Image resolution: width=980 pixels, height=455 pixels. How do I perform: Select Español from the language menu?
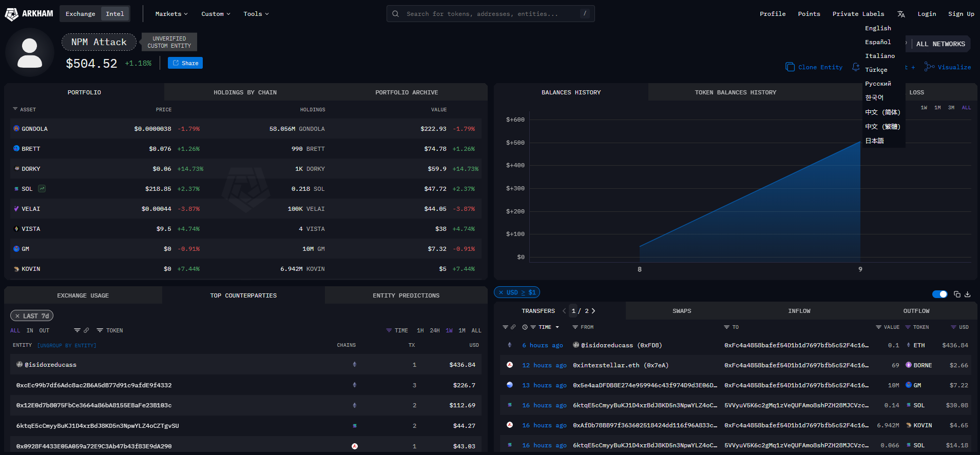point(878,42)
